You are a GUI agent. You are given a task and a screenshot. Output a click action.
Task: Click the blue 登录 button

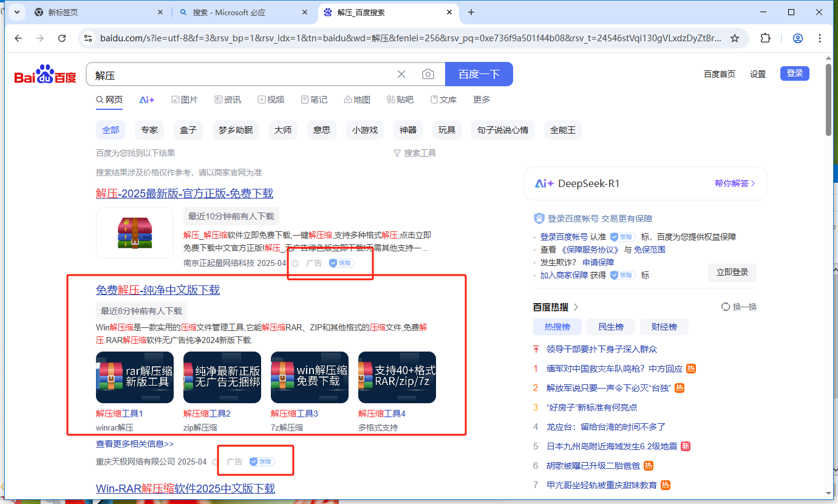(x=795, y=73)
